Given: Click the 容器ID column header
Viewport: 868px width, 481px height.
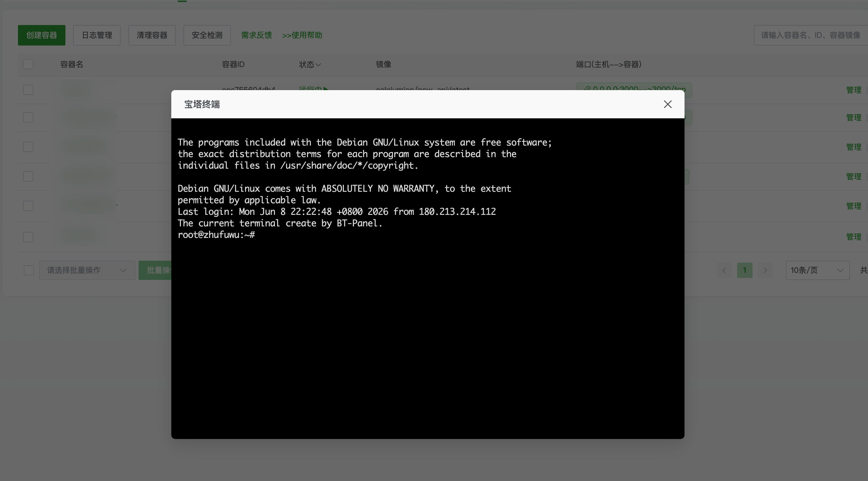Looking at the screenshot, I should point(233,64).
